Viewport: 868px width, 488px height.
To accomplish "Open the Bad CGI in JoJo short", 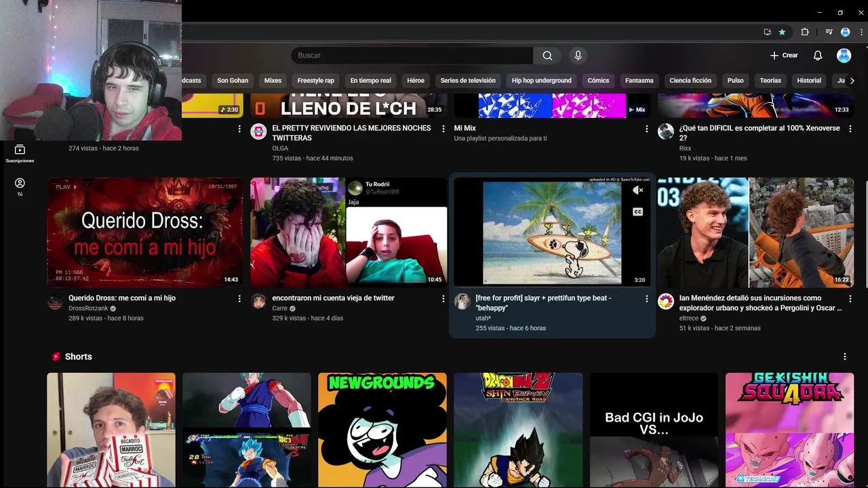I will coord(654,430).
